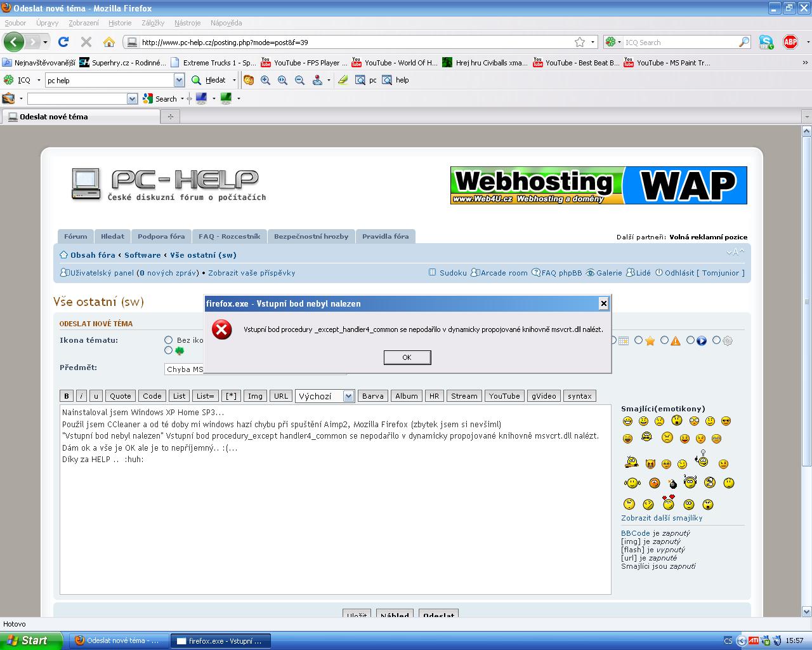Expand the 'pc help' ICQ toolbar dropdown
Image resolution: width=812 pixels, height=650 pixels.
tap(179, 80)
